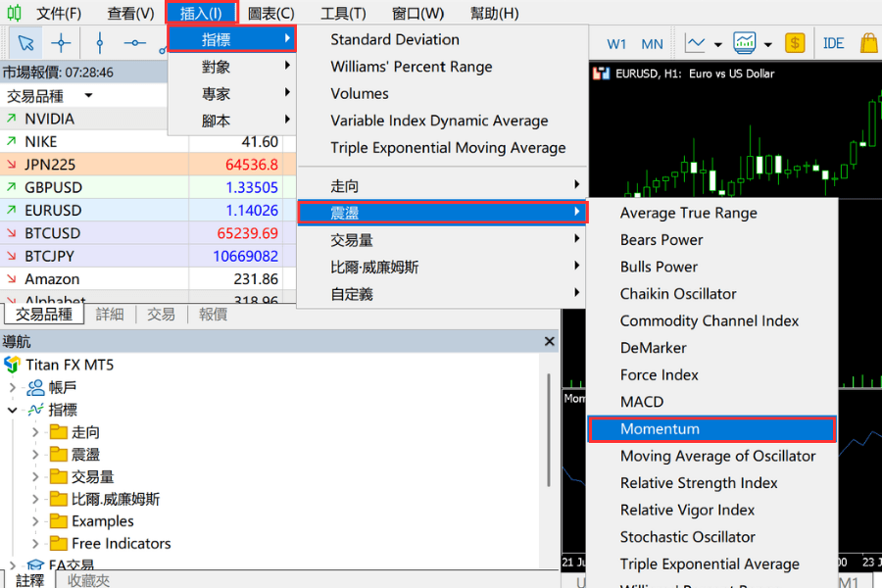Switch chart to W1 timeframe
The width and height of the screenshot is (882, 588).
point(616,44)
